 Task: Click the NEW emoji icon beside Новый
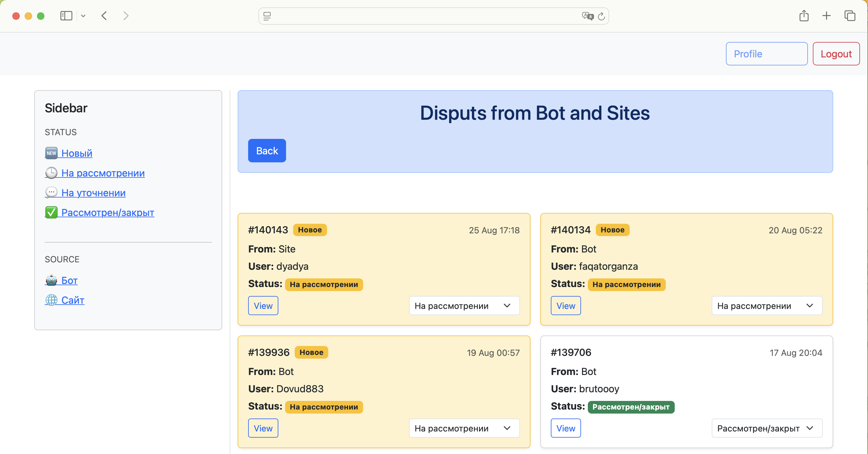coord(51,153)
